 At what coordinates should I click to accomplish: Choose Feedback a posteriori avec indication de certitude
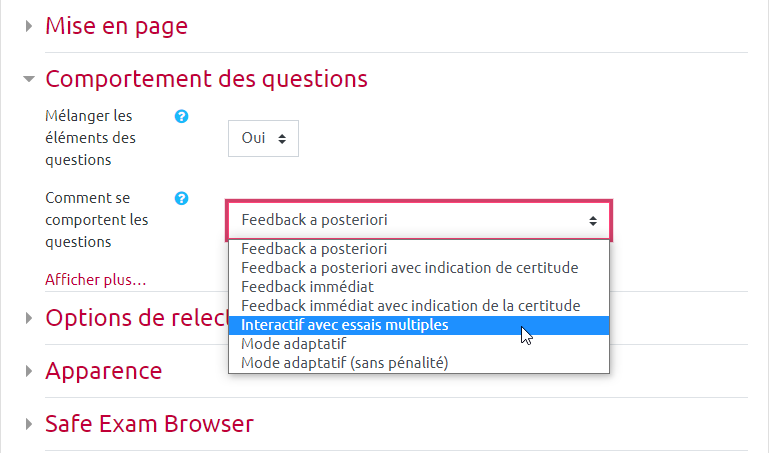pyautogui.click(x=409, y=268)
